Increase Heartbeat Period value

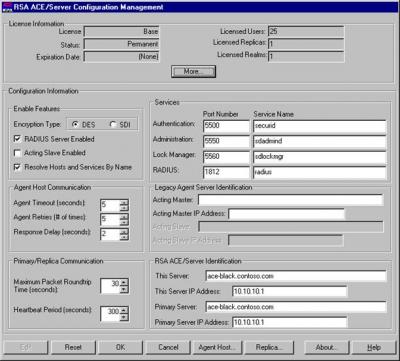pos(124,311)
